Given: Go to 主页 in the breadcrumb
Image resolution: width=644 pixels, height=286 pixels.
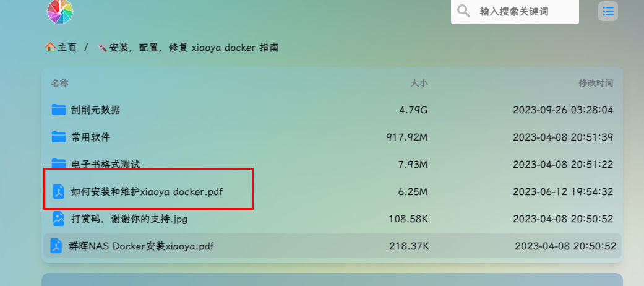Looking at the screenshot, I should (67, 47).
